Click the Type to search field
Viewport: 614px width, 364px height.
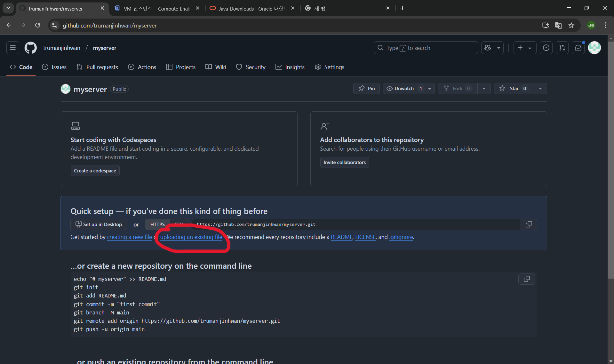tap(426, 48)
